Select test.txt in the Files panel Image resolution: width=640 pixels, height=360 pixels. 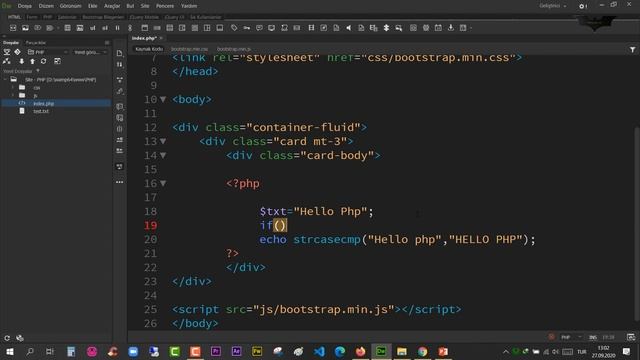click(x=41, y=111)
